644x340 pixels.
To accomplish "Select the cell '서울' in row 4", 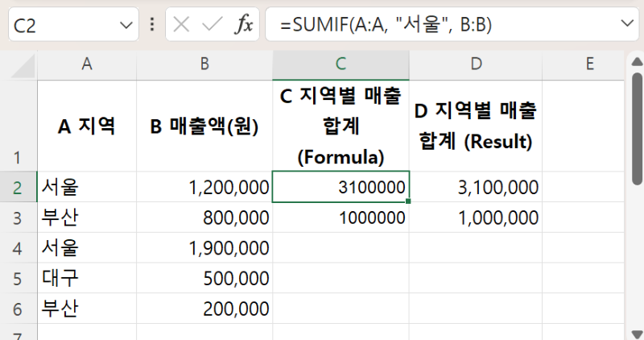I will click(x=87, y=247).
